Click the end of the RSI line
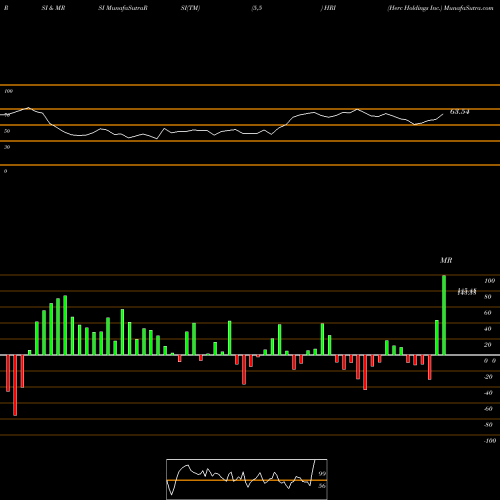This screenshot has height=500, width=500. click(x=443, y=114)
